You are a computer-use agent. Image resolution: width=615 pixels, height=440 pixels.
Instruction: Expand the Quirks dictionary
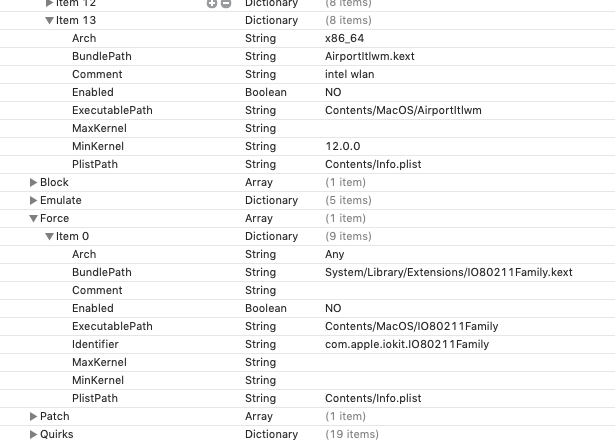tap(34, 434)
